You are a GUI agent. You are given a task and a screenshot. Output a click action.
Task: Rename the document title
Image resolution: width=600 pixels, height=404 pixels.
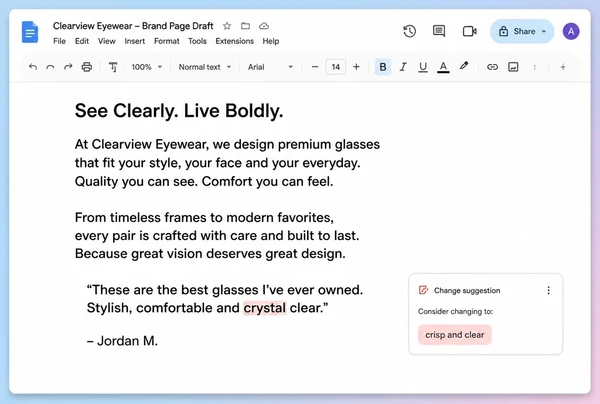pos(133,26)
